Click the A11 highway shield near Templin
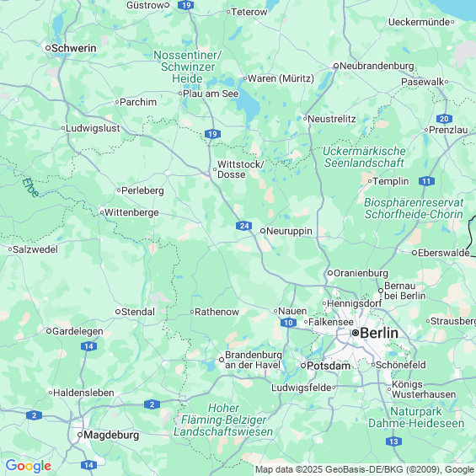 426,181
